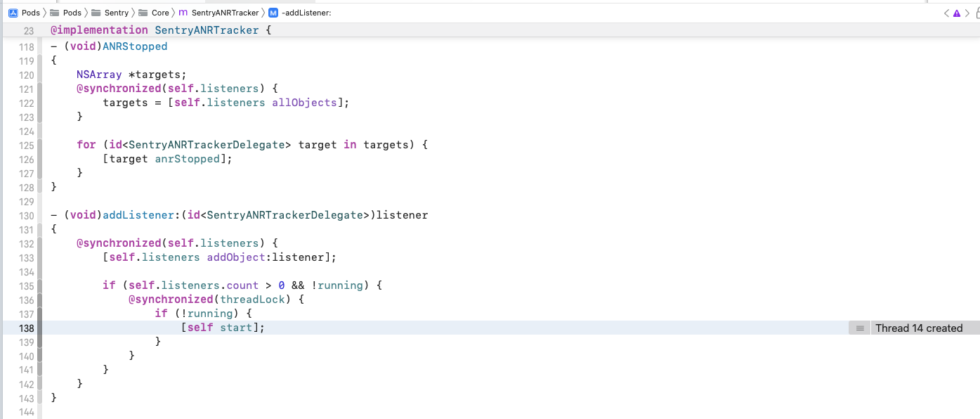Click line number 138 in the gutter
This screenshot has height=419, width=980.
[x=26, y=328]
